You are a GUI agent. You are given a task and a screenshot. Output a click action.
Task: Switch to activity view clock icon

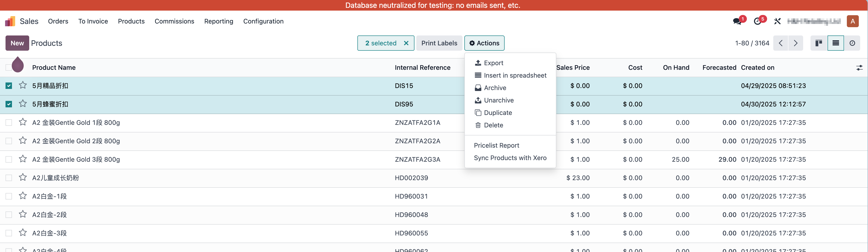coord(852,43)
